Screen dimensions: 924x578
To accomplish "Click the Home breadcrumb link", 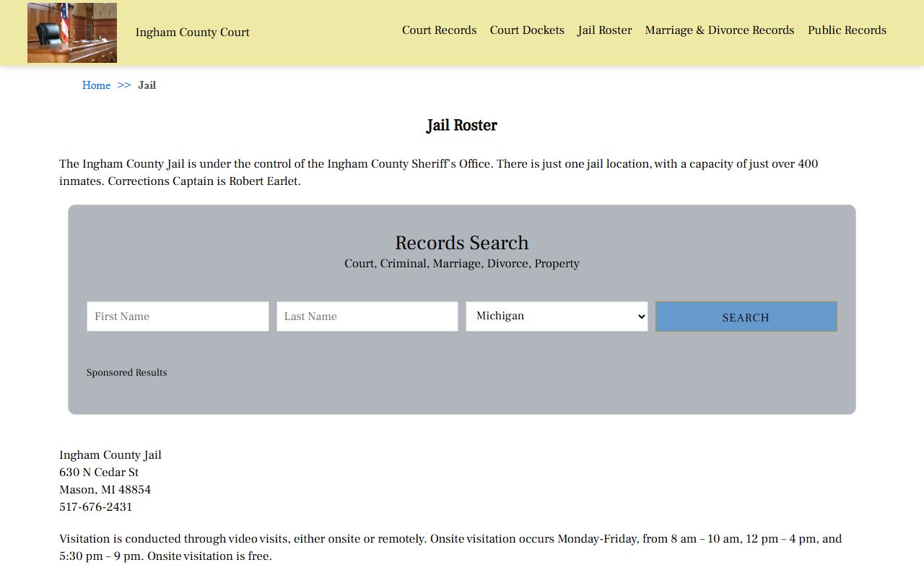I will (96, 85).
